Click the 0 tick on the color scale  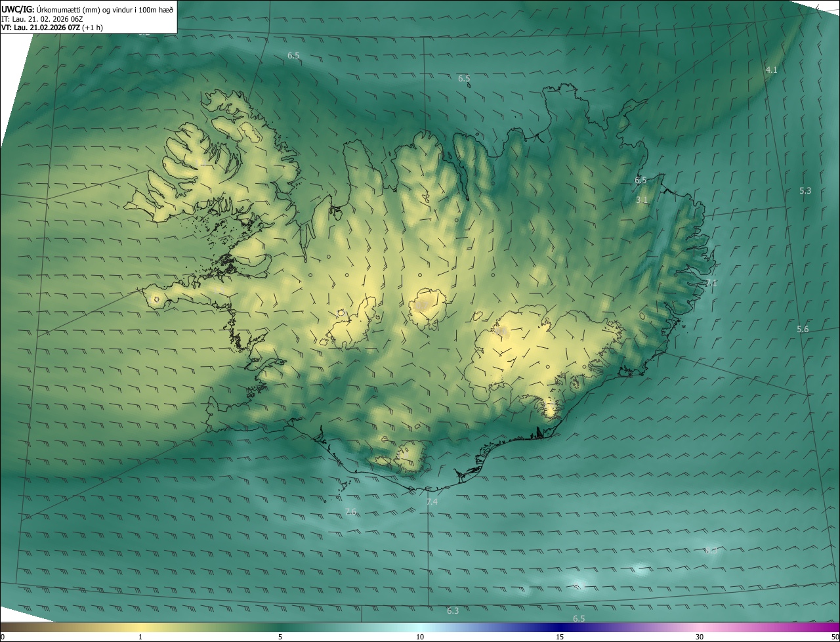(x=3, y=637)
